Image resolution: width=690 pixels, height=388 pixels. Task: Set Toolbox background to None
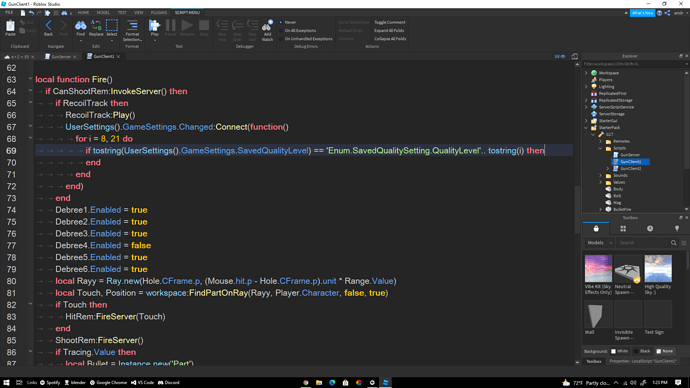[664, 351]
